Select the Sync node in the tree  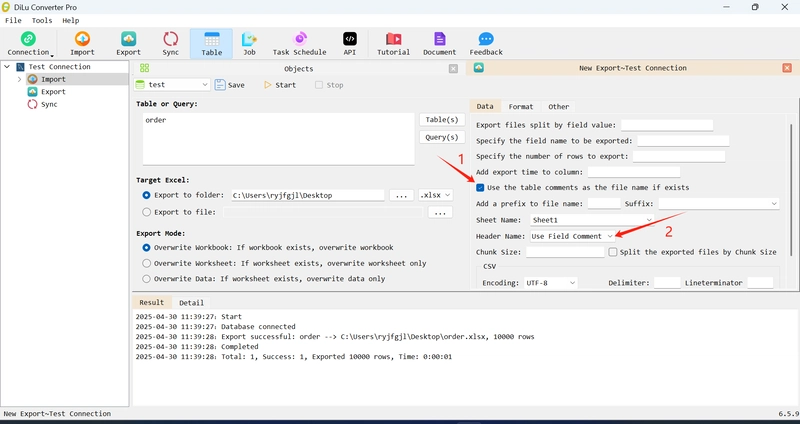coord(49,104)
